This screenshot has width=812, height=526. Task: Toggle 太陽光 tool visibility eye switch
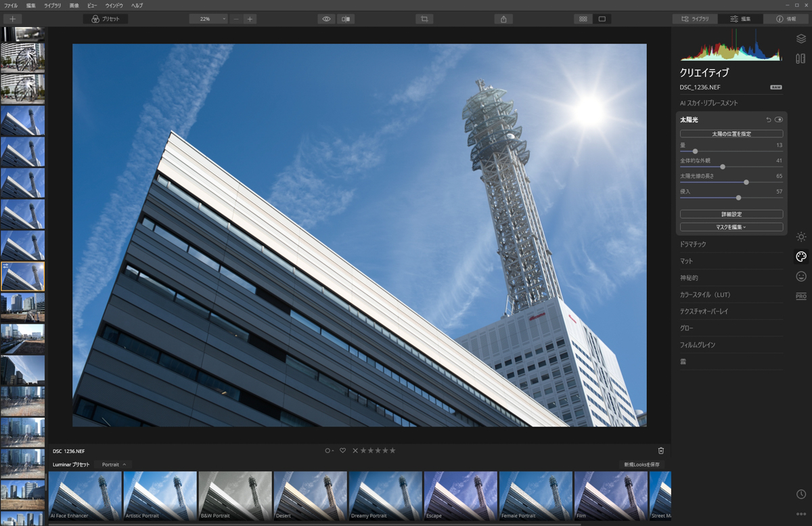pos(779,120)
